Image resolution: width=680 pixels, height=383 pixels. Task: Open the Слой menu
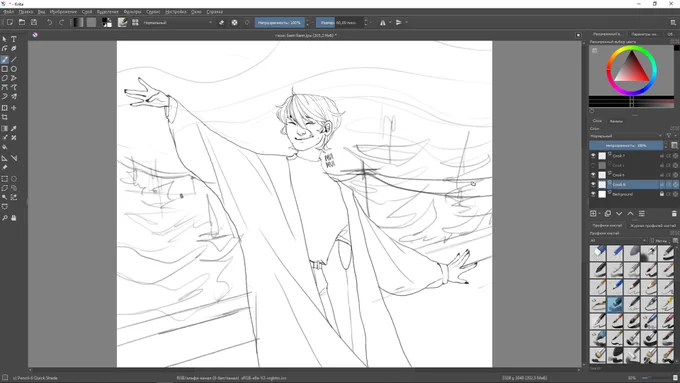(87, 12)
